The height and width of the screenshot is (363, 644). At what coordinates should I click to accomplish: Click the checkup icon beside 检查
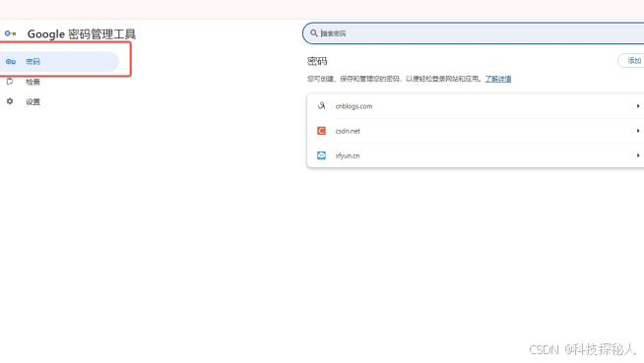(x=10, y=82)
